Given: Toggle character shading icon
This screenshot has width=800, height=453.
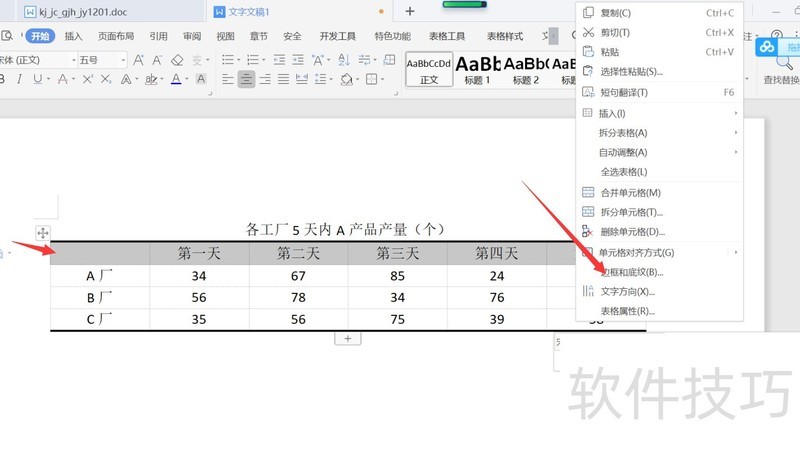Looking at the screenshot, I should coord(201,79).
